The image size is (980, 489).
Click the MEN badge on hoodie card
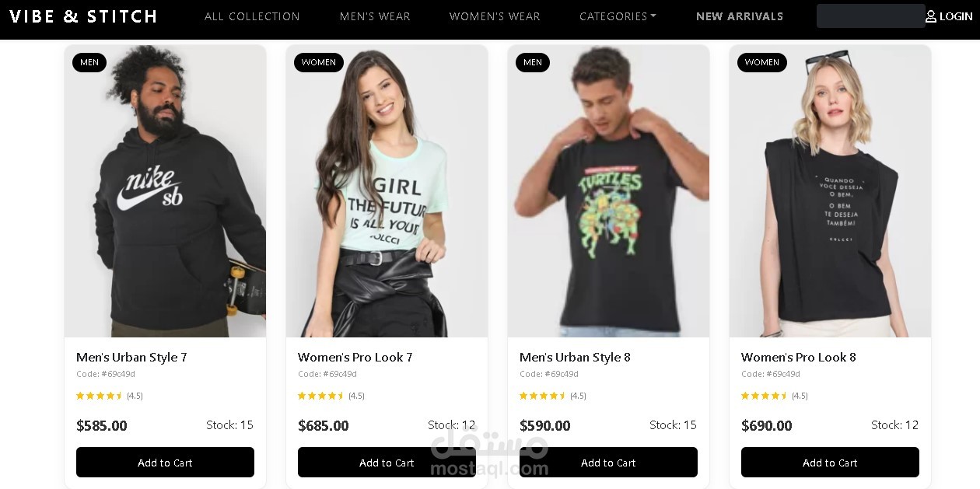pos(89,62)
